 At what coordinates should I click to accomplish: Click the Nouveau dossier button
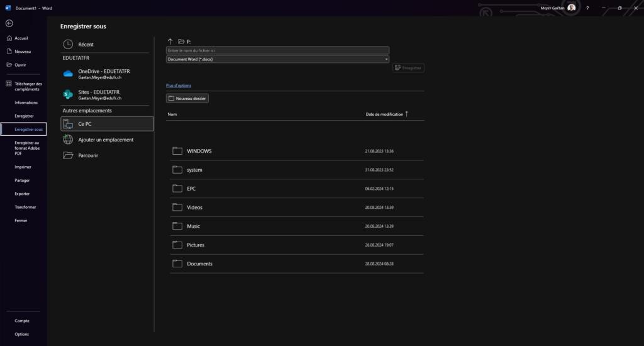coord(187,98)
